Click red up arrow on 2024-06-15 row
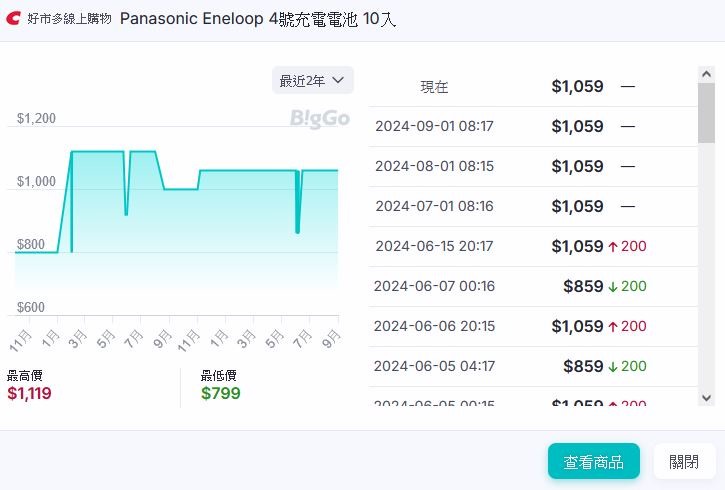This screenshot has width=725, height=490. pyautogui.click(x=613, y=246)
